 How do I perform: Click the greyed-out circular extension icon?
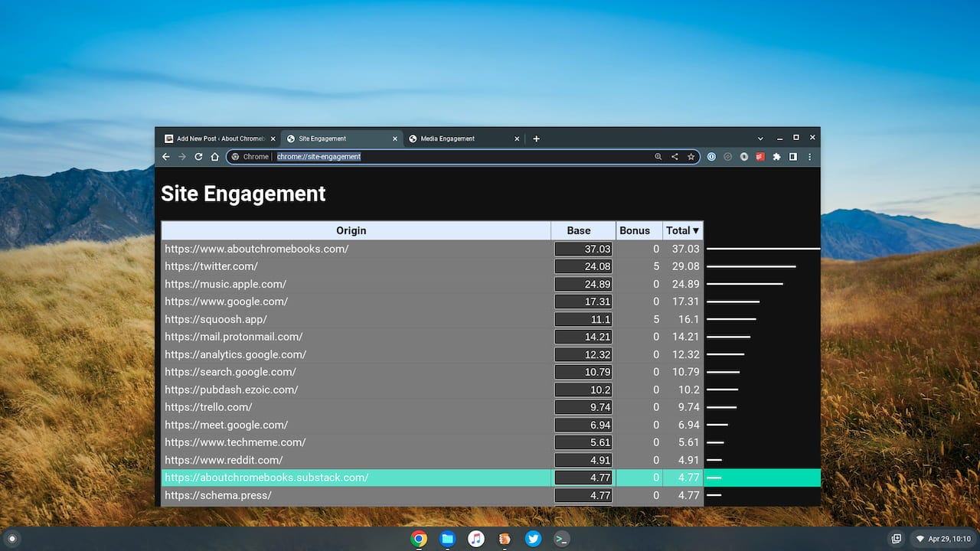pyautogui.click(x=727, y=157)
